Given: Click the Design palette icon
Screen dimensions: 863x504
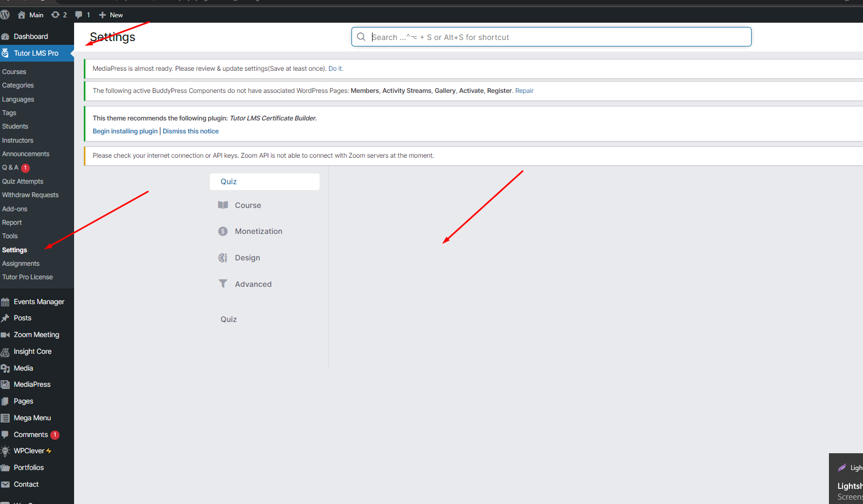Looking at the screenshot, I should tap(223, 258).
